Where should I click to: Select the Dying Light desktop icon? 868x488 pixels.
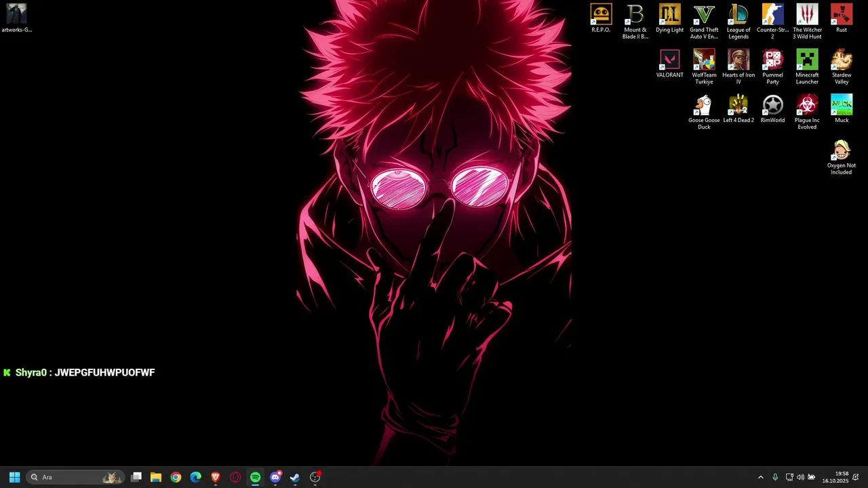669,19
